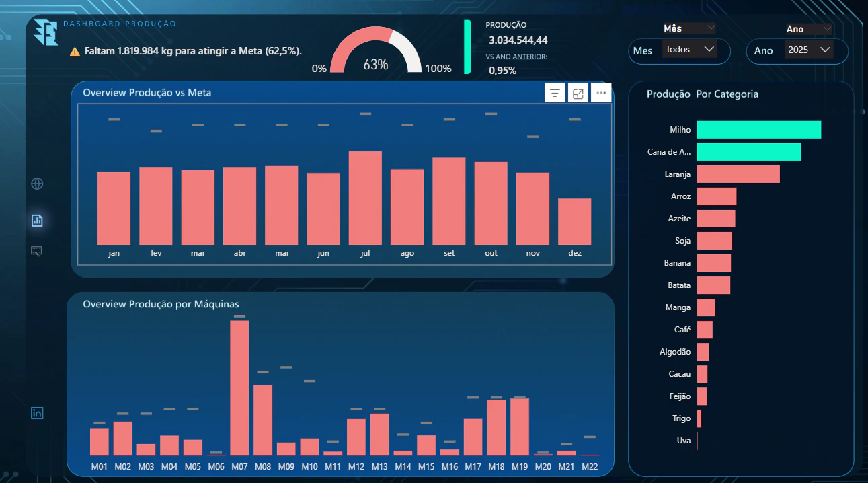Open the chart report page icon
This screenshot has height=483, width=868.
coord(37,220)
